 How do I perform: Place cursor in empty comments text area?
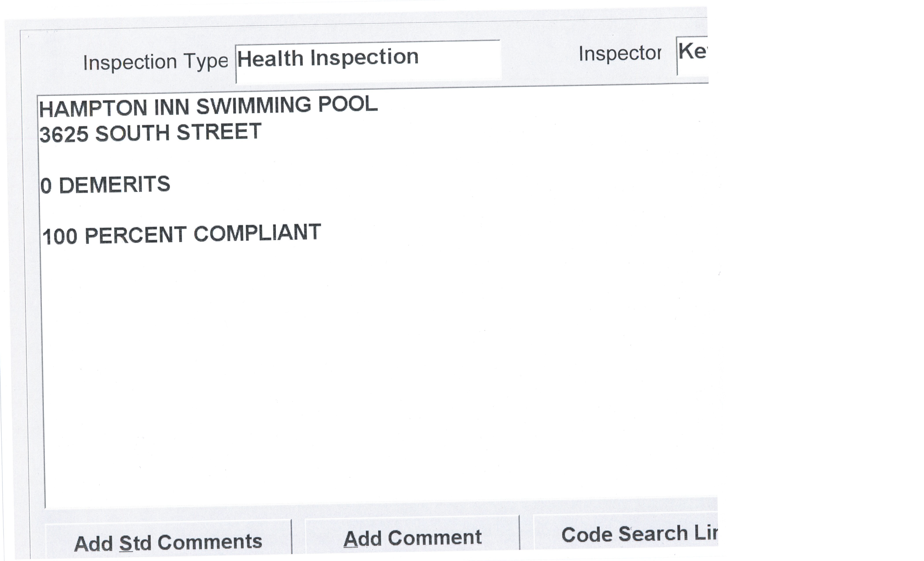tap(375, 375)
